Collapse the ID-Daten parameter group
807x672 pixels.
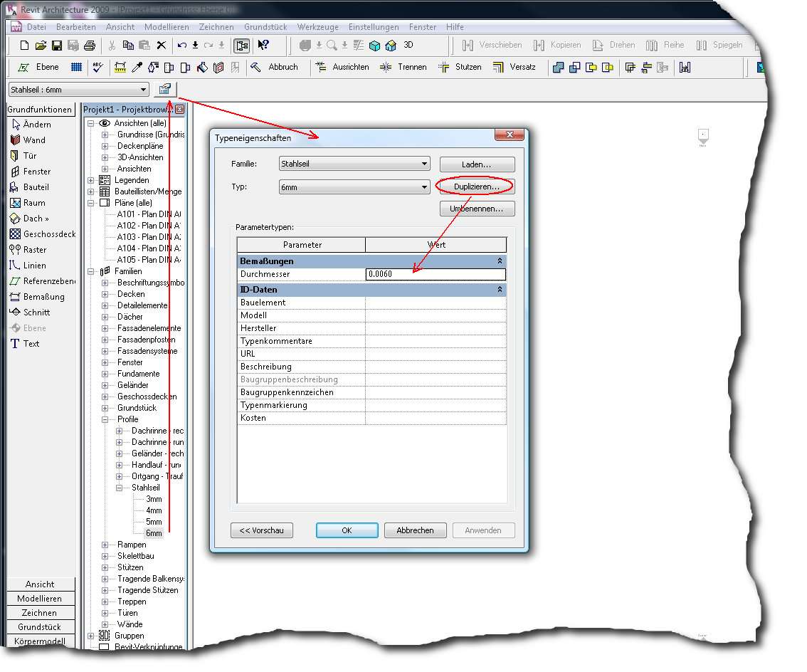(x=500, y=290)
